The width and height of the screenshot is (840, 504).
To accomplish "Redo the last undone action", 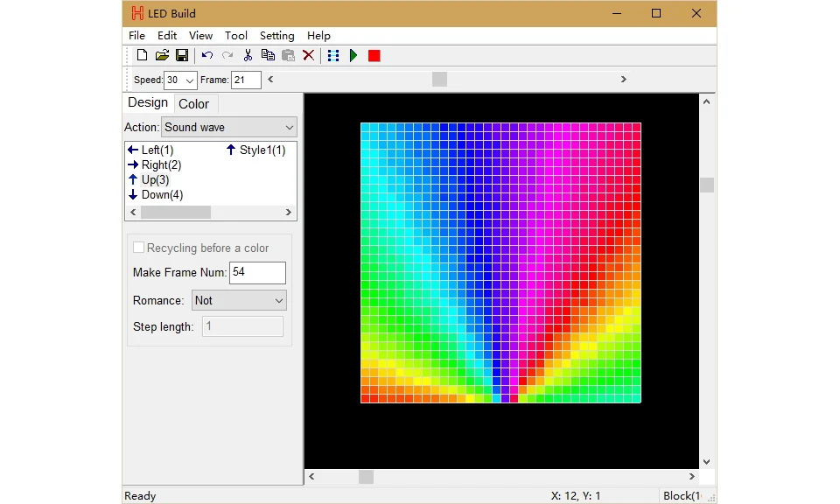I will (x=227, y=55).
